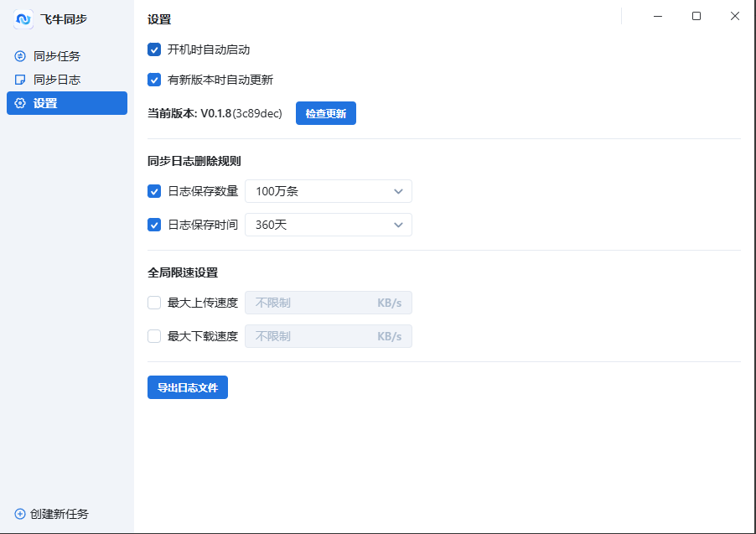Click the 同步日志 note icon in sidebar
The width and height of the screenshot is (756, 534).
(x=21, y=80)
